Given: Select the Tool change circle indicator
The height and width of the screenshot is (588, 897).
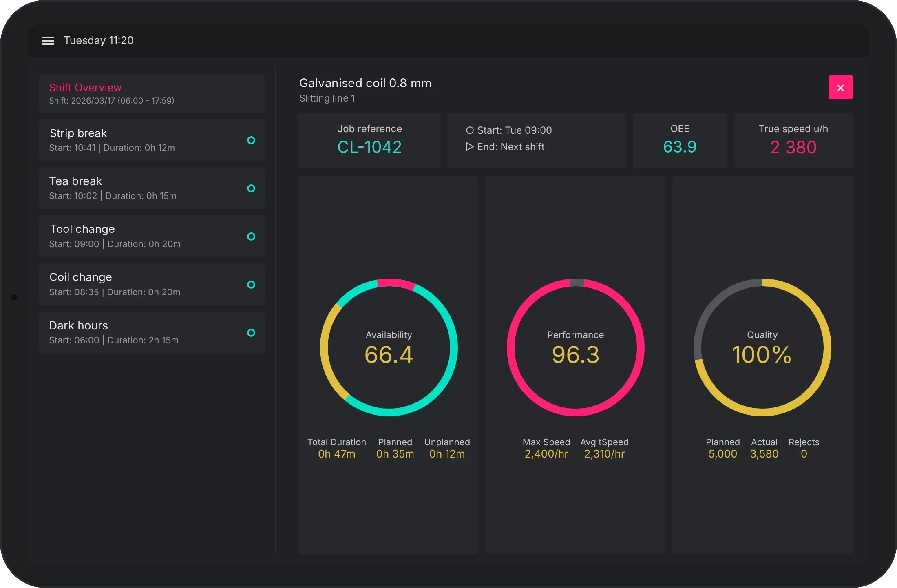Looking at the screenshot, I should (251, 237).
